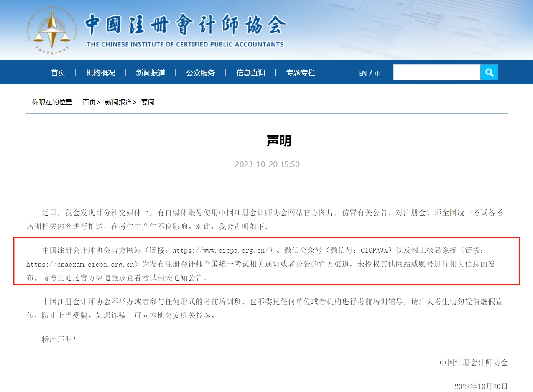Open 首页 in the blue navigation bar
Screen dimensions: 533x392
point(58,73)
